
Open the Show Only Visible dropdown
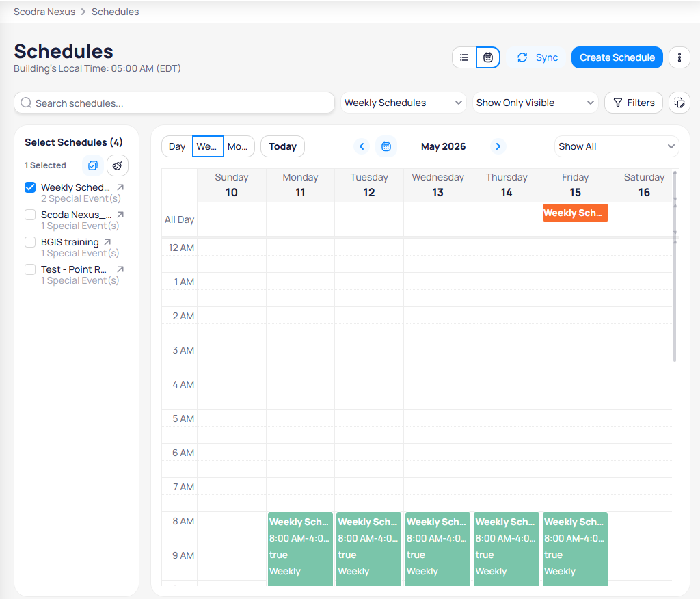535,103
